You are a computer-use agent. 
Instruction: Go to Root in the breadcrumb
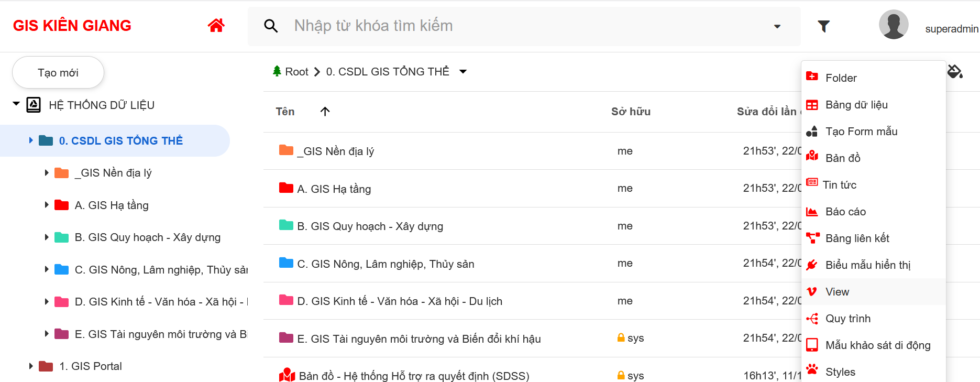pos(296,72)
